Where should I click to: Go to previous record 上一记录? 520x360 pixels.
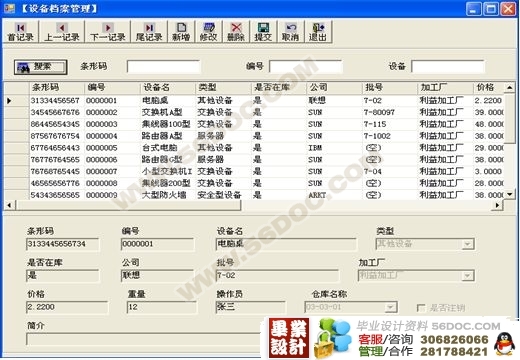pos(62,32)
